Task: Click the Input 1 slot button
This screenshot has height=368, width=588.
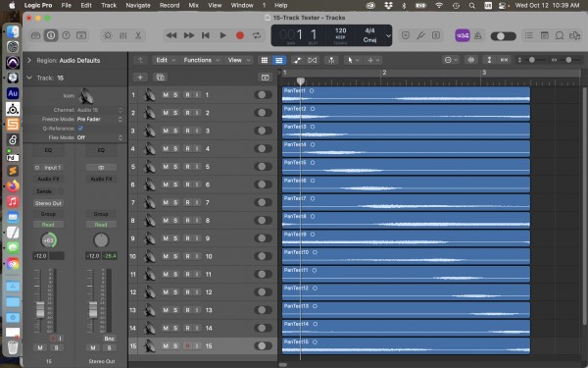Action: click(48, 168)
